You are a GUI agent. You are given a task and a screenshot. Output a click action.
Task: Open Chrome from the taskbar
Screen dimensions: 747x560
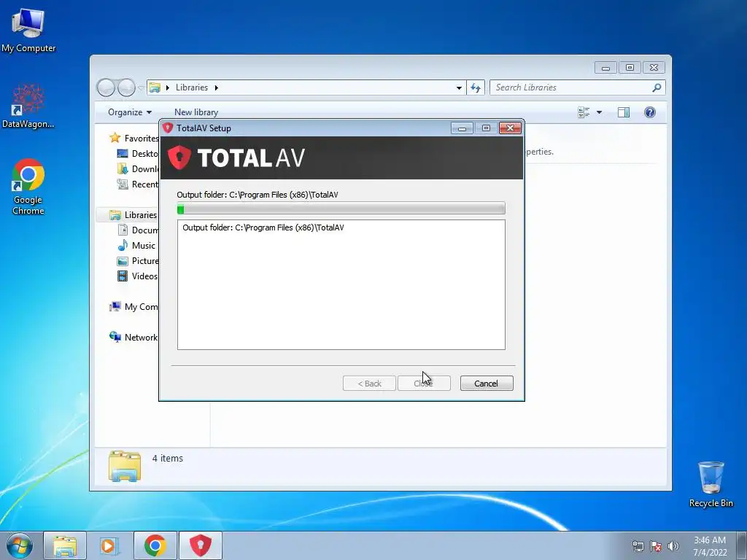click(155, 545)
